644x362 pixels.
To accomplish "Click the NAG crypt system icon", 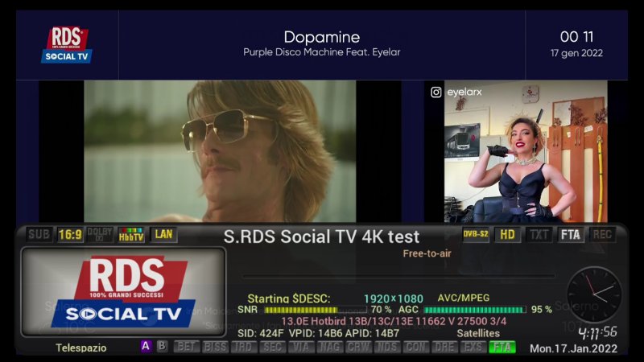I will [330, 348].
